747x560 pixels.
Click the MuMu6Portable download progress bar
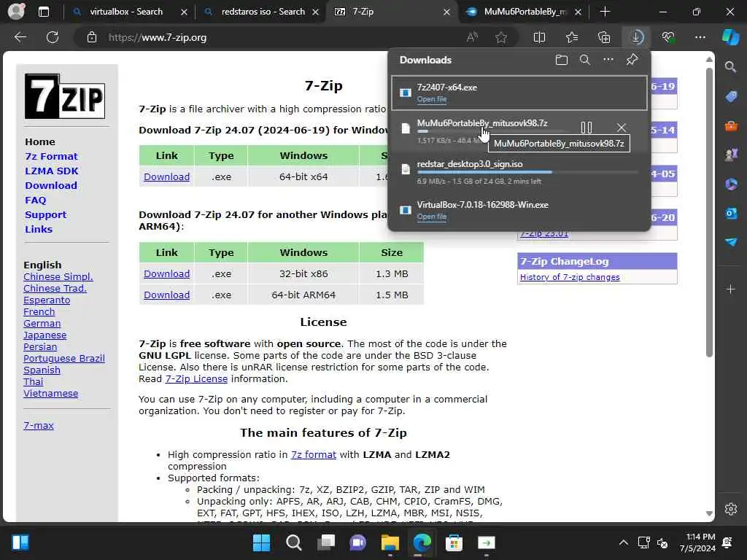click(x=493, y=131)
